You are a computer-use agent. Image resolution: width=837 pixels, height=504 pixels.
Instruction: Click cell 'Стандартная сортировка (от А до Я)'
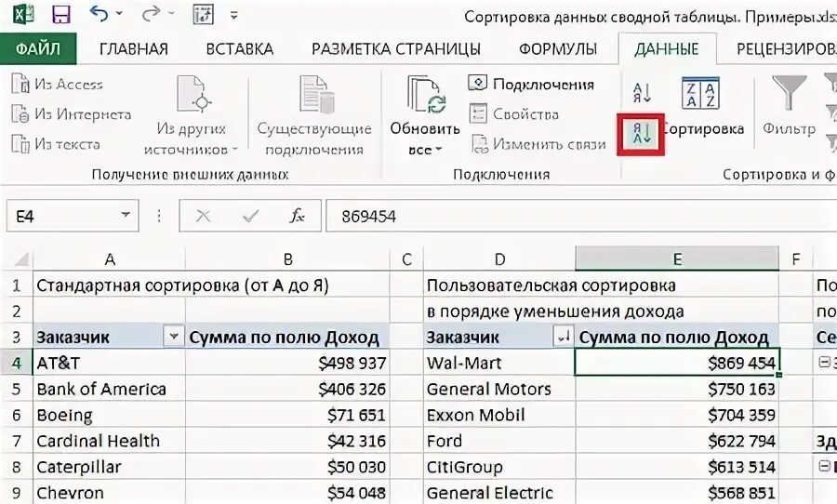tap(182, 285)
